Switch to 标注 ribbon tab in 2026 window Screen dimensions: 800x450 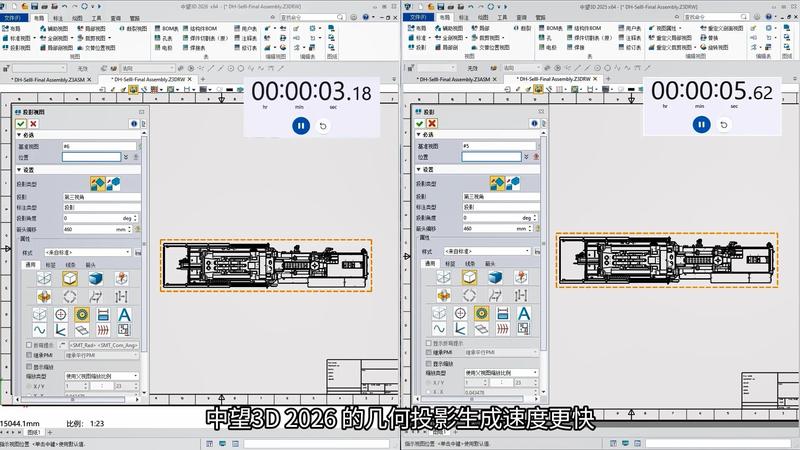[x=58, y=18]
